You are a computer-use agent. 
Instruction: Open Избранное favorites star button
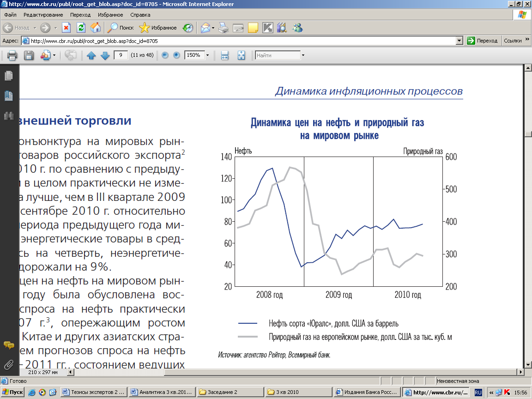[x=158, y=28]
